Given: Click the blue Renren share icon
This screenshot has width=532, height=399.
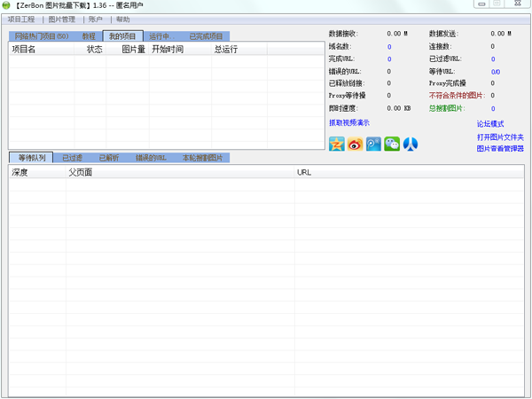Looking at the screenshot, I should tap(410, 144).
